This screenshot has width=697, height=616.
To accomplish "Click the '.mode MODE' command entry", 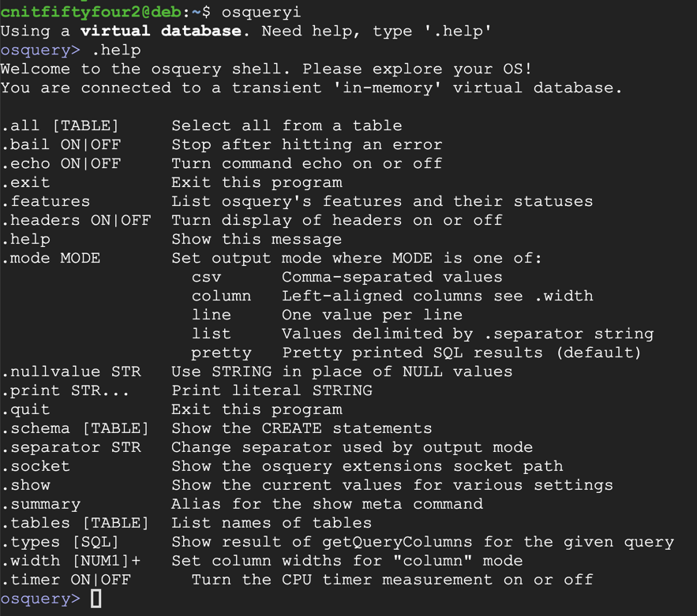I will pyautogui.click(x=51, y=259).
